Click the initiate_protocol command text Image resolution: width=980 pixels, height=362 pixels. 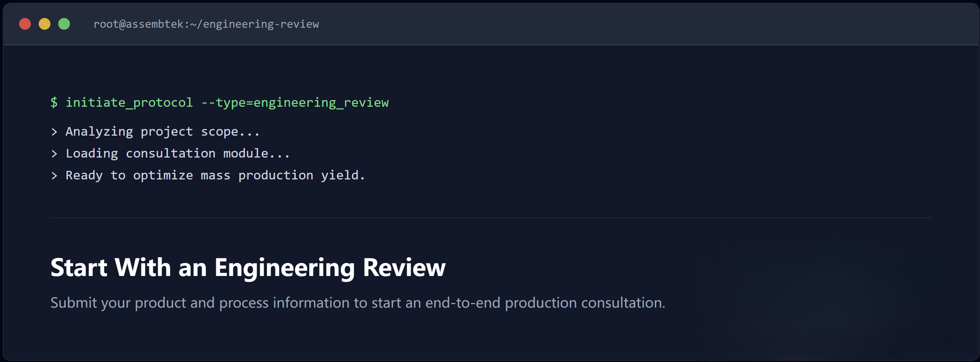[x=129, y=102]
